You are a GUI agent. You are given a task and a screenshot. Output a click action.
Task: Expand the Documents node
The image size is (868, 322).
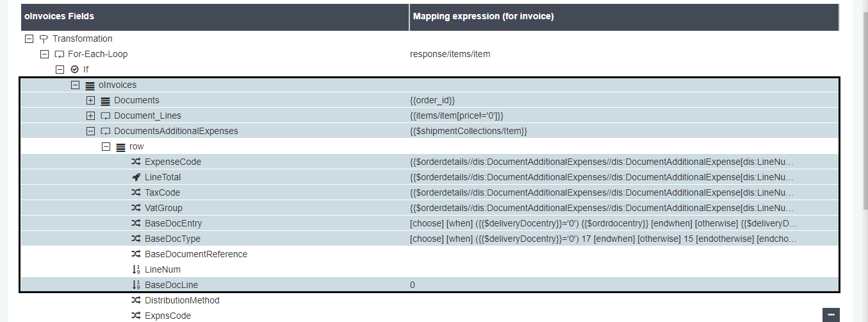[x=90, y=100]
